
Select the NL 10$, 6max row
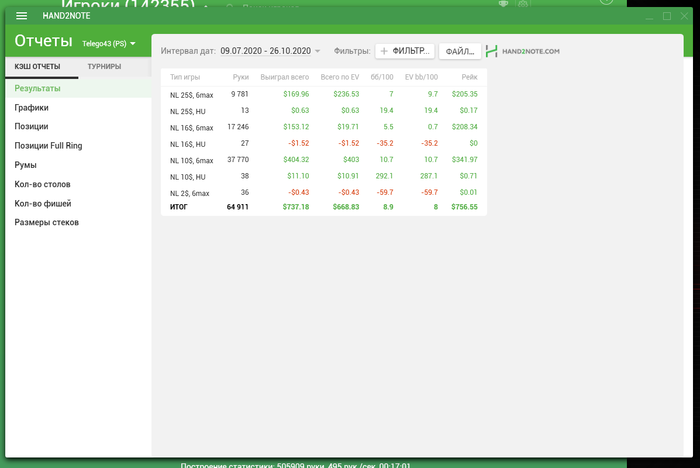click(x=324, y=160)
